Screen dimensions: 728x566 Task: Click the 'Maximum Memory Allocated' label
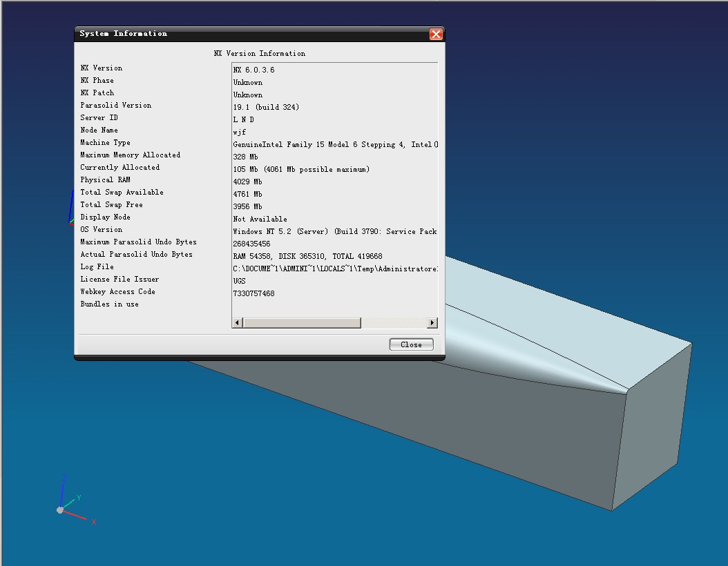pyautogui.click(x=130, y=155)
